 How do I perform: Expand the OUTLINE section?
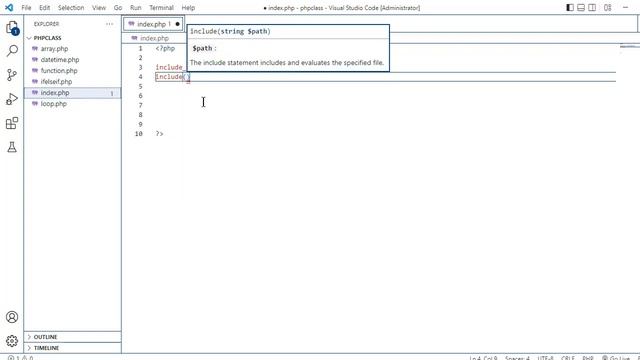coord(73,337)
